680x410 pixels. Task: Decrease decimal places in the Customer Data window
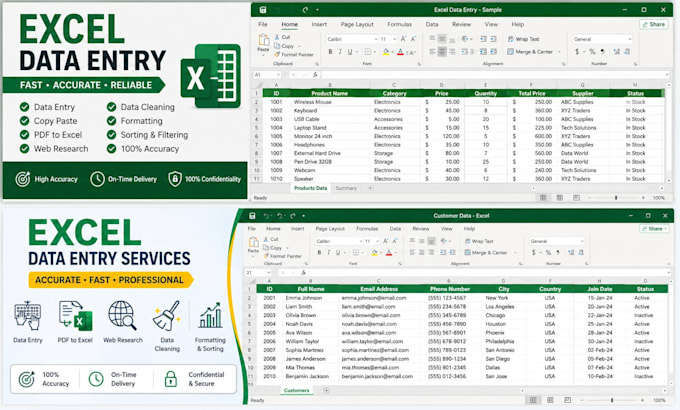pyautogui.click(x=581, y=252)
